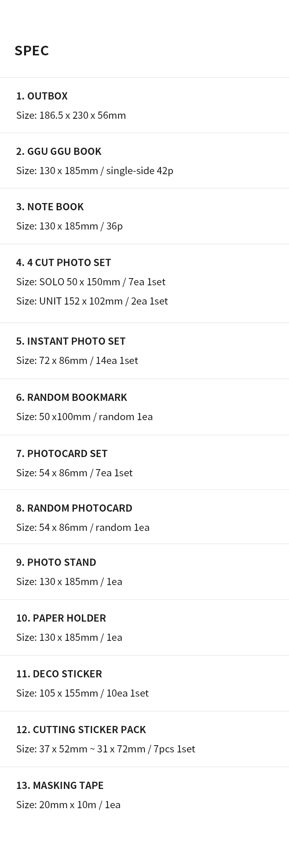Image resolution: width=289 pixels, height=868 pixels.
Task: Click the 37 x 52mm ~ 31 x 72mm line
Action: pos(106,749)
